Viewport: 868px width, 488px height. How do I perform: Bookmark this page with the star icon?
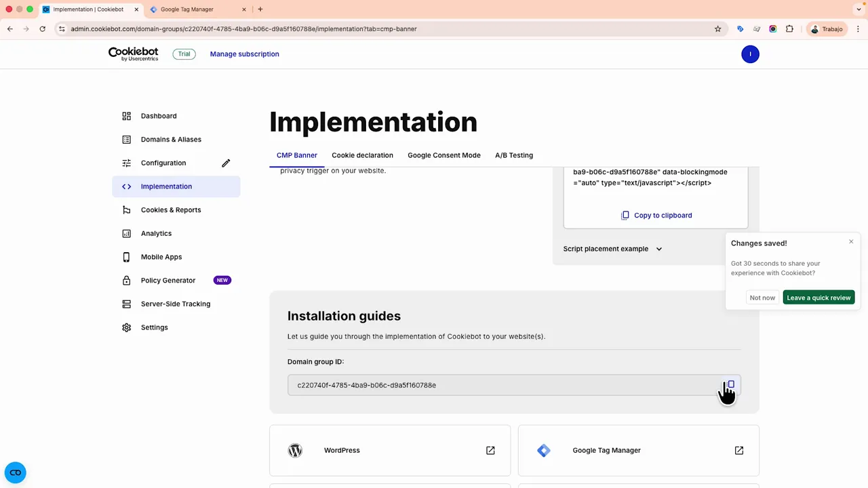(x=717, y=29)
